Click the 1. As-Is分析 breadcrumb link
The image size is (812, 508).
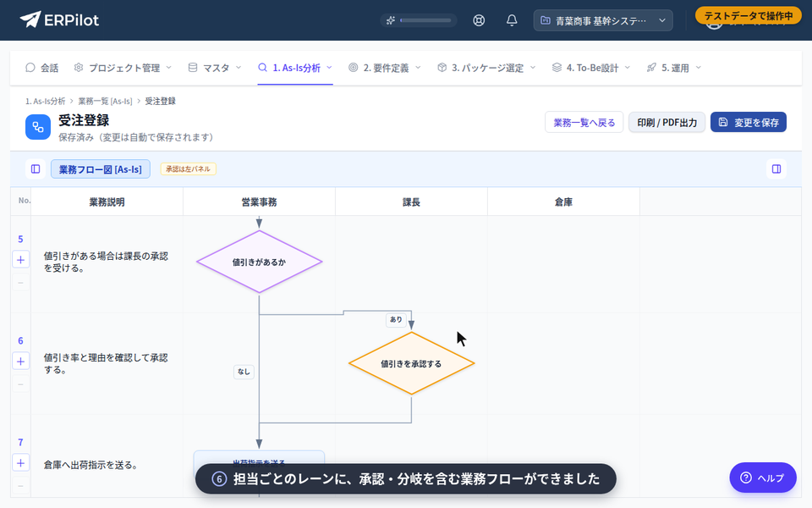pos(46,101)
